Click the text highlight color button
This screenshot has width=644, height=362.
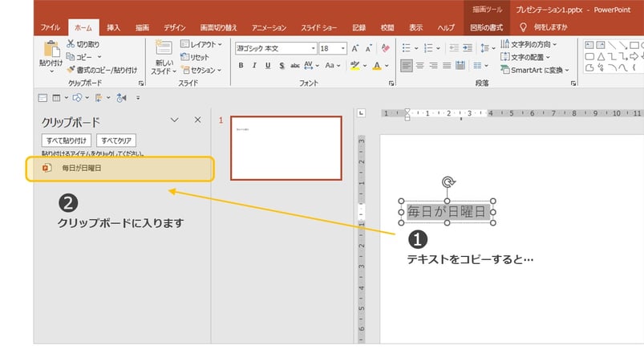[x=354, y=65]
